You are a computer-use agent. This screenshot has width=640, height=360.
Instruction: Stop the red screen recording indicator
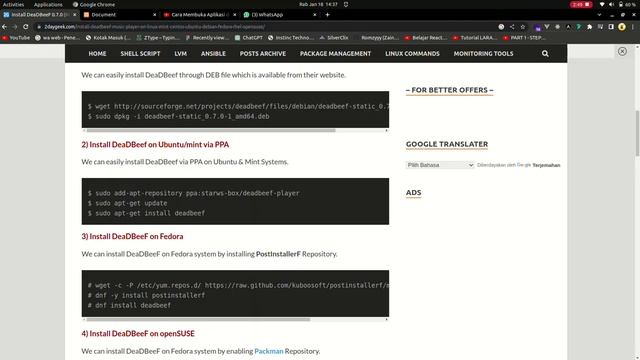click(581, 4)
